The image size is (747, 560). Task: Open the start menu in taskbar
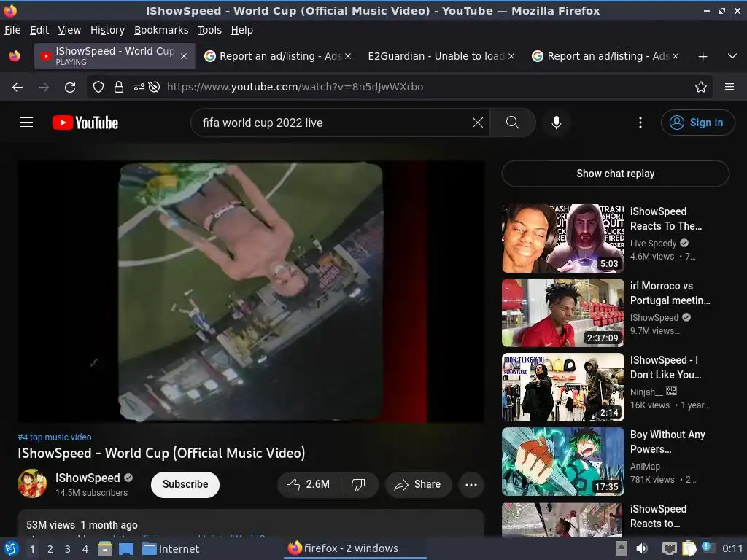coord(10,548)
